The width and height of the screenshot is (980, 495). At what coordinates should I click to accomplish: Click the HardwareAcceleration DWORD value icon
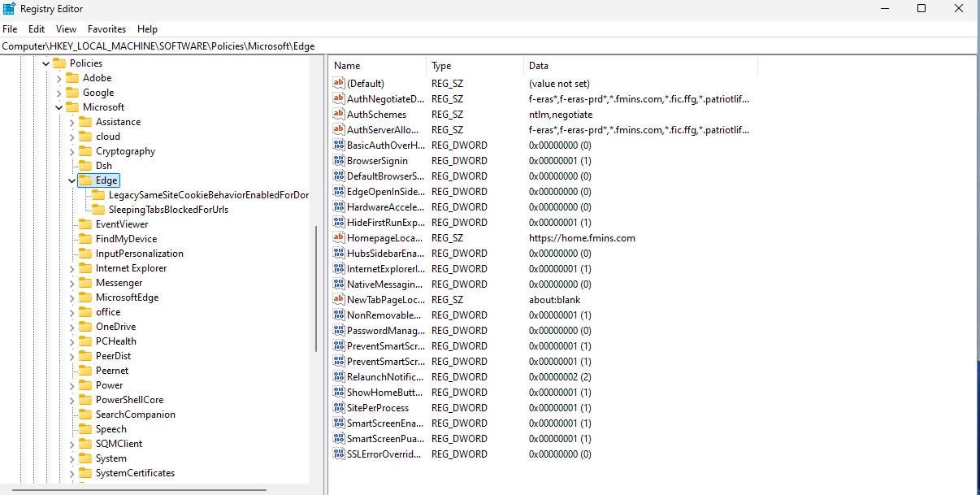(339, 207)
